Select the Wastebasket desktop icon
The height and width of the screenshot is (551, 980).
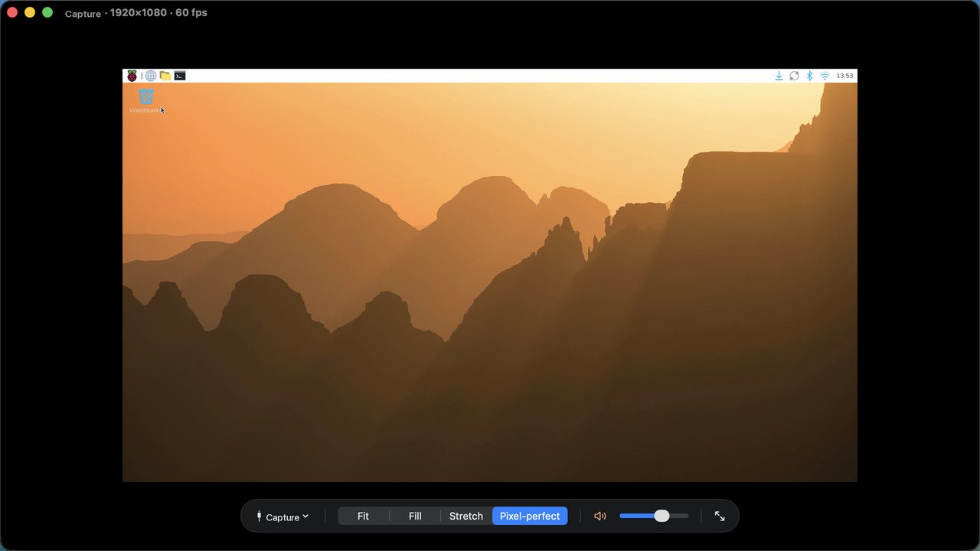[x=145, y=101]
